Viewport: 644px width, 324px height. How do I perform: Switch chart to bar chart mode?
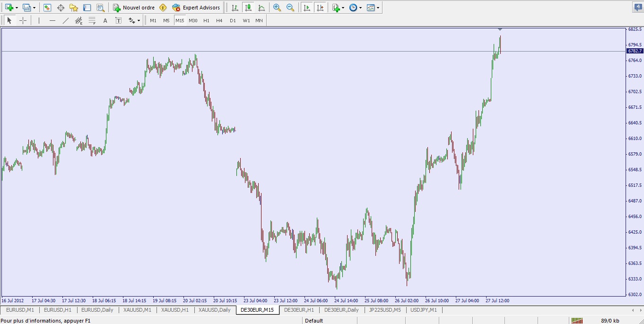(235, 8)
